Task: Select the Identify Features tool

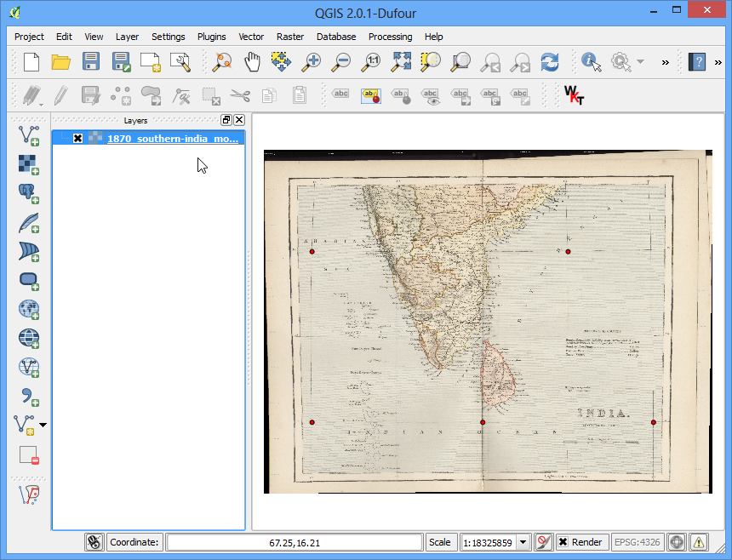Action: click(591, 62)
